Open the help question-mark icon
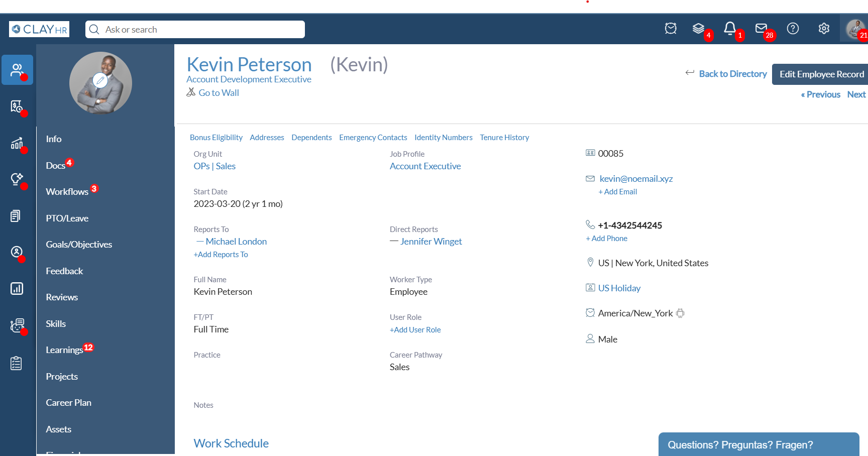This screenshot has height=456, width=868. [x=793, y=29]
